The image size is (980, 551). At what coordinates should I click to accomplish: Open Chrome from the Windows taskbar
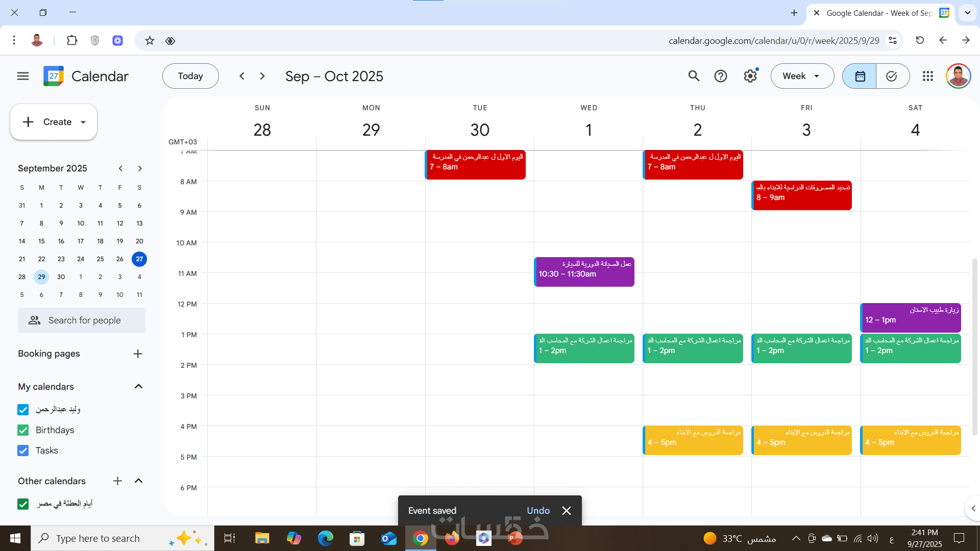(421, 538)
